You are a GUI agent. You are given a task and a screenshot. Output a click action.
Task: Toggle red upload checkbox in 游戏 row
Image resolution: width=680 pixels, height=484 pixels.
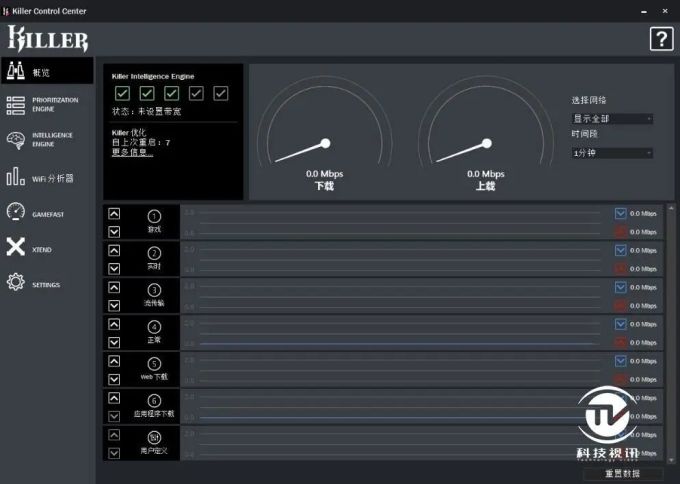pyautogui.click(x=621, y=232)
